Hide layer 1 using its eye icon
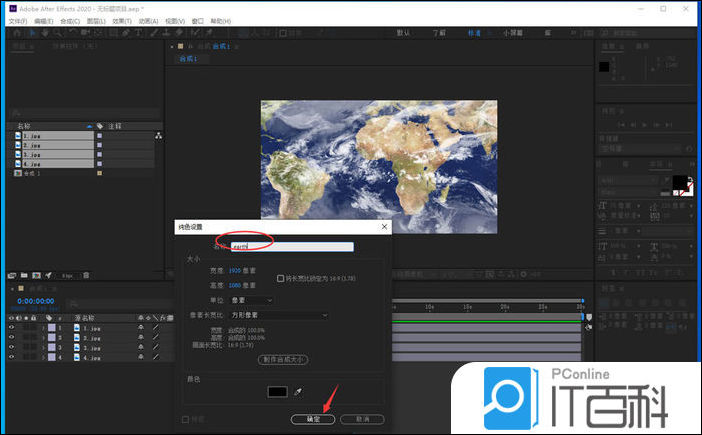 tap(11, 327)
